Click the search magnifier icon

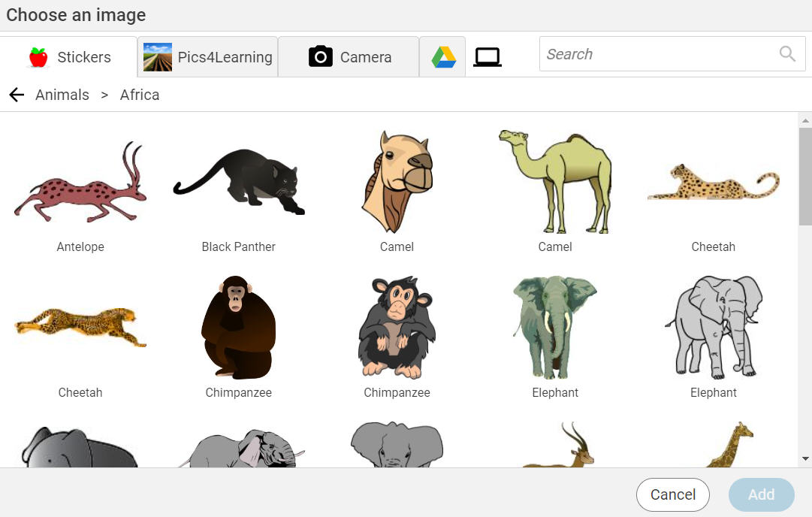(787, 54)
